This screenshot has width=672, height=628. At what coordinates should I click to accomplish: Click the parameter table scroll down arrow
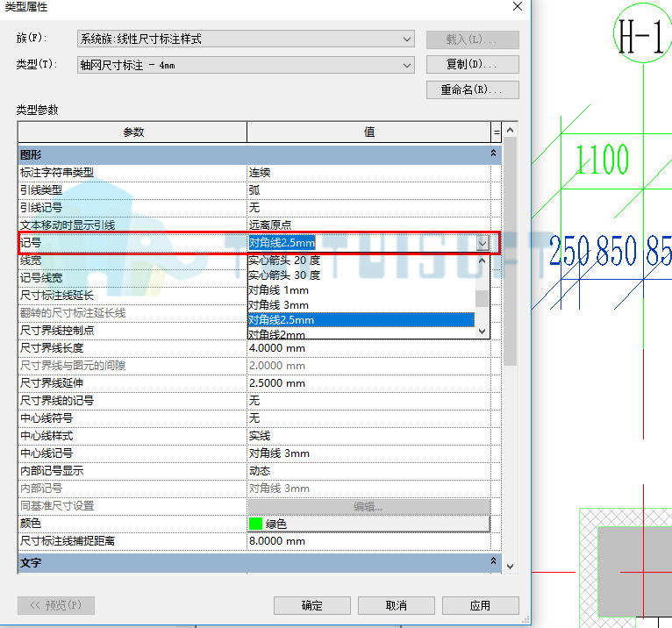(510, 567)
